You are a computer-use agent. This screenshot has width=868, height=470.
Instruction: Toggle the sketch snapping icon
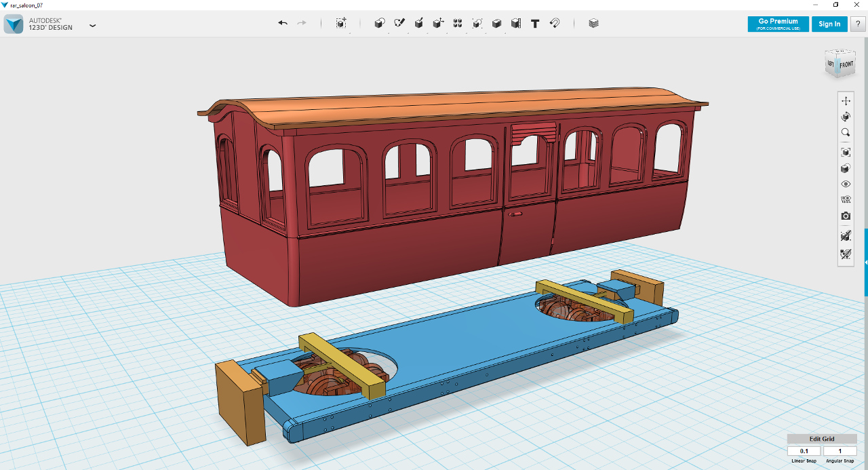846,254
